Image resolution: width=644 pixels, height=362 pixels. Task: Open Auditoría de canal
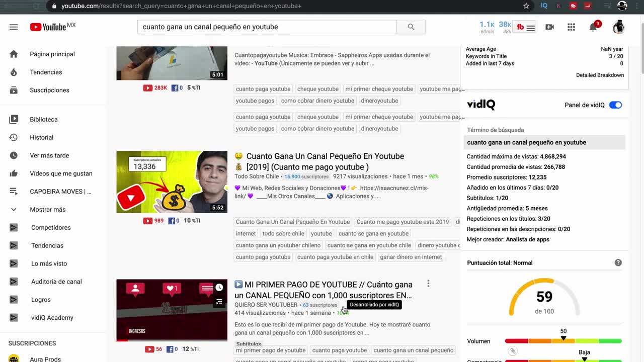click(x=56, y=282)
